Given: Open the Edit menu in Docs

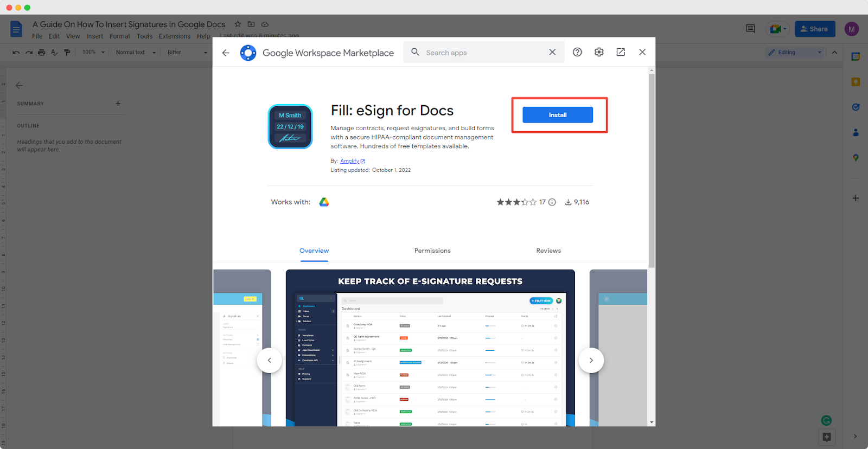Looking at the screenshot, I should pos(54,36).
